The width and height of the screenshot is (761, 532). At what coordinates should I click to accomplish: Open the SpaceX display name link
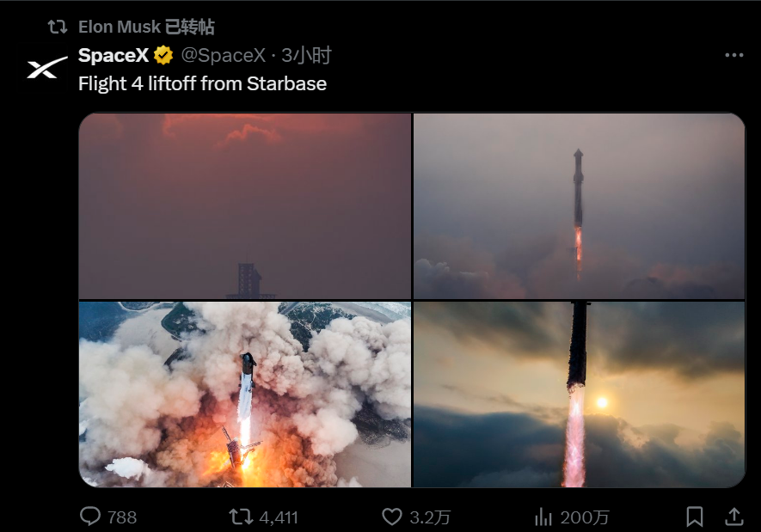pos(114,56)
